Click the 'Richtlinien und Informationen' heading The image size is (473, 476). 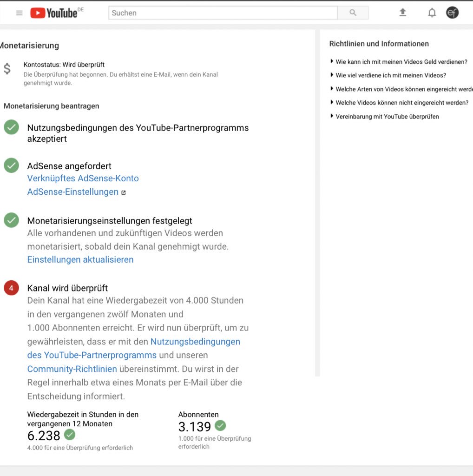pos(379,44)
